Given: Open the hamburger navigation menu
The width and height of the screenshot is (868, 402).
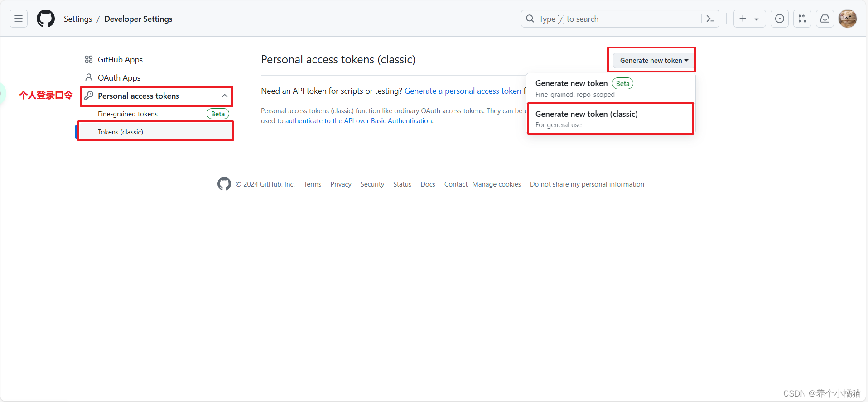Looking at the screenshot, I should 19,19.
